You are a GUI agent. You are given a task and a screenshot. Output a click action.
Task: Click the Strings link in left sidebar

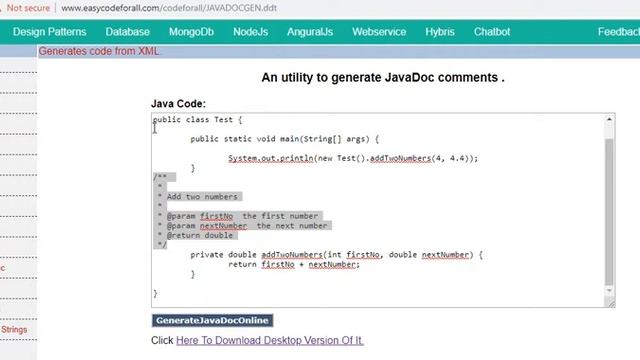coord(14,329)
